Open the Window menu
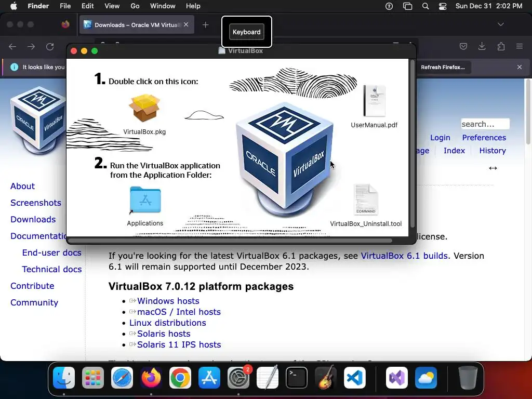The width and height of the screenshot is (532, 399). (x=163, y=6)
